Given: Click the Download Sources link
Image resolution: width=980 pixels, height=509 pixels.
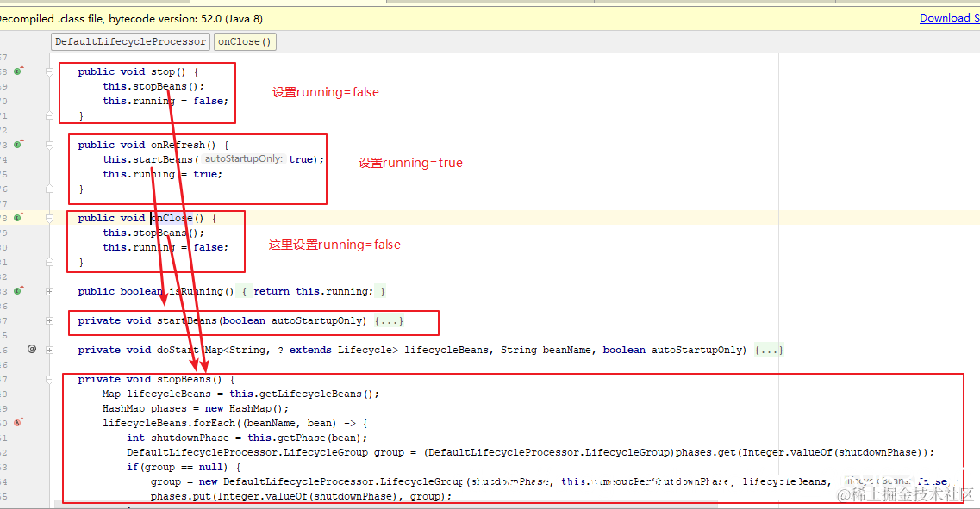Looking at the screenshot, I should (949, 18).
